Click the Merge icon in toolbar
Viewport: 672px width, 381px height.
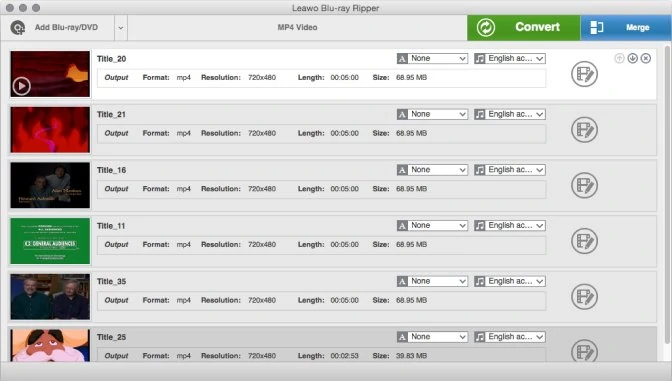(597, 27)
